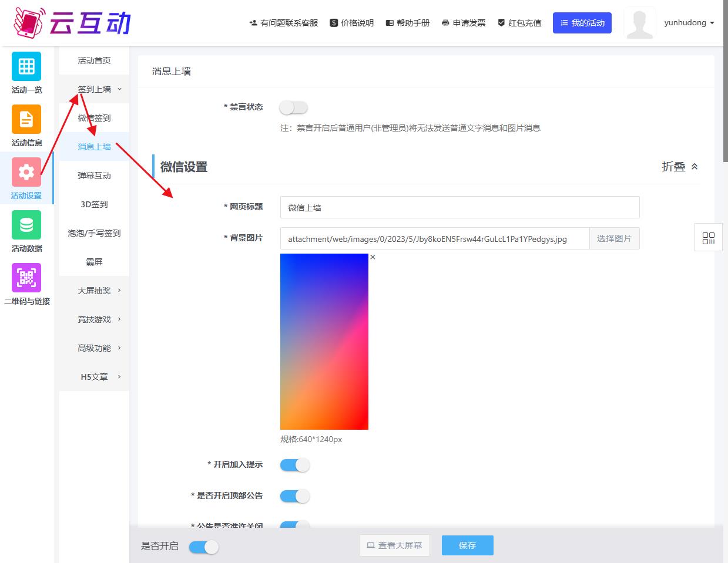Select the 活动设置 gear icon
The height and width of the screenshot is (563, 728).
(x=26, y=172)
